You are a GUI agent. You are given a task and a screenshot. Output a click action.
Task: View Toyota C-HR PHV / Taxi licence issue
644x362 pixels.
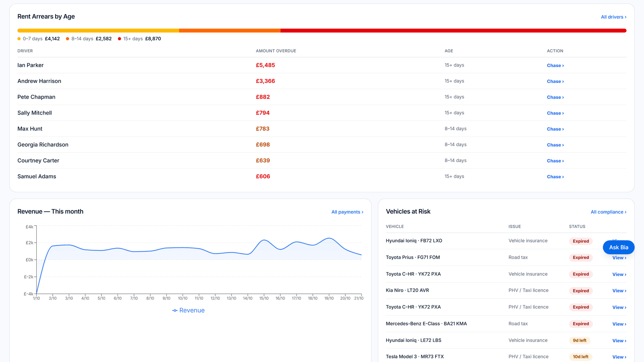click(619, 307)
